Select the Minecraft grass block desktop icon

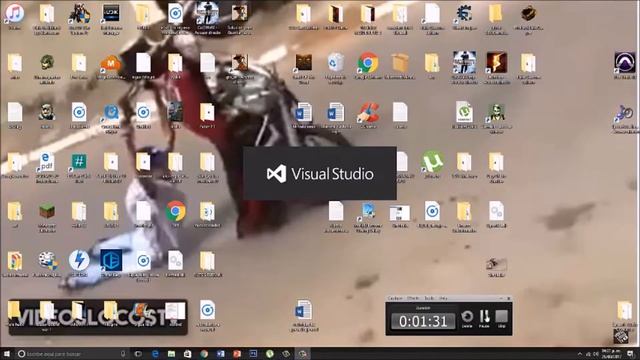pos(47,211)
